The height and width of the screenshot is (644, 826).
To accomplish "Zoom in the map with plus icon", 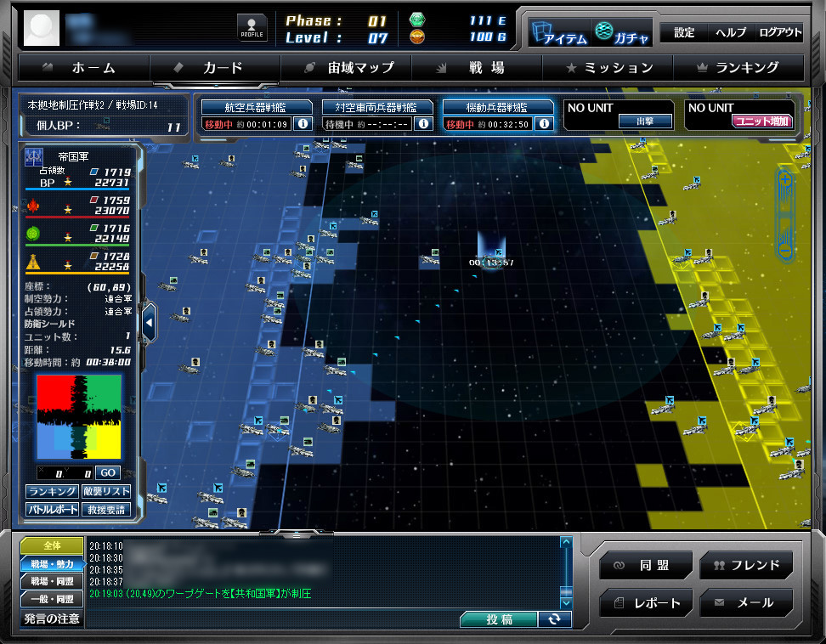I will pos(785,181).
